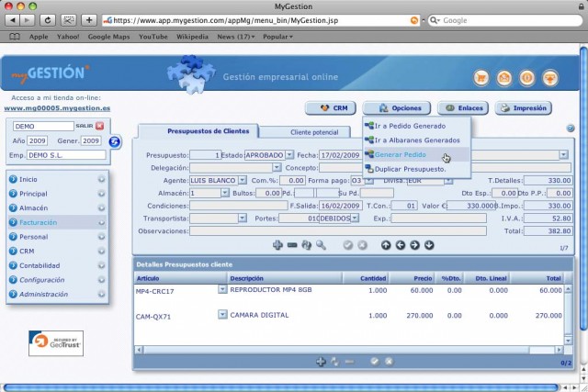Click the info icon in header
588x392 pixels.
click(527, 78)
